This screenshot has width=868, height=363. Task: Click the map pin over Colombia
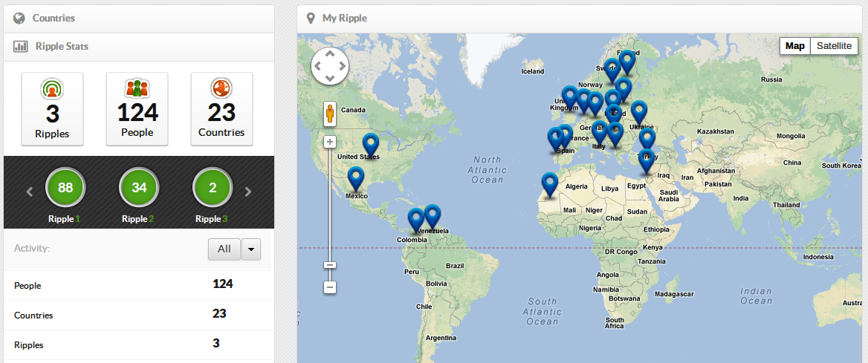[415, 221]
